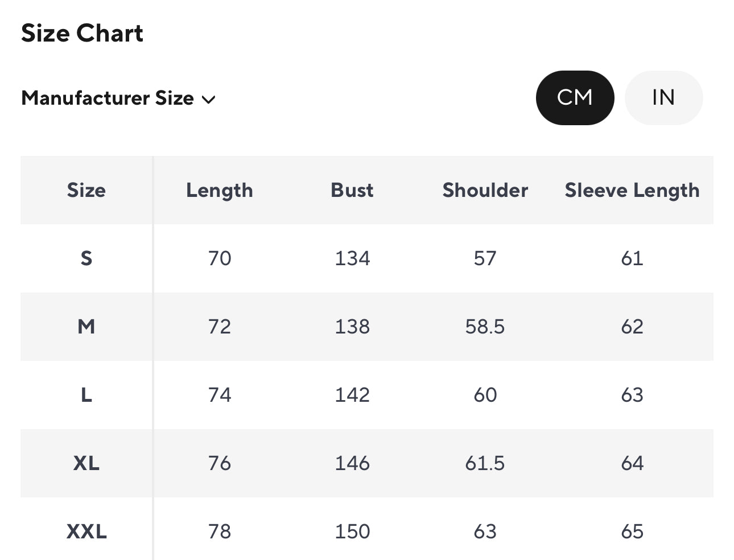Select the Length column header
This screenshot has height=560, width=734.
[x=219, y=190]
